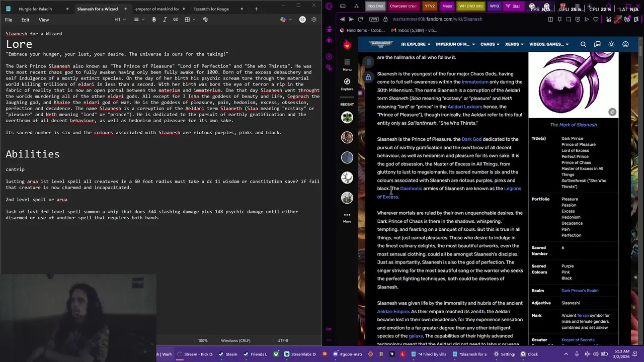Viewport: 644px width, 362px height.
Task: Expand the EXPLORE menu on Fandom
Action: point(416,44)
